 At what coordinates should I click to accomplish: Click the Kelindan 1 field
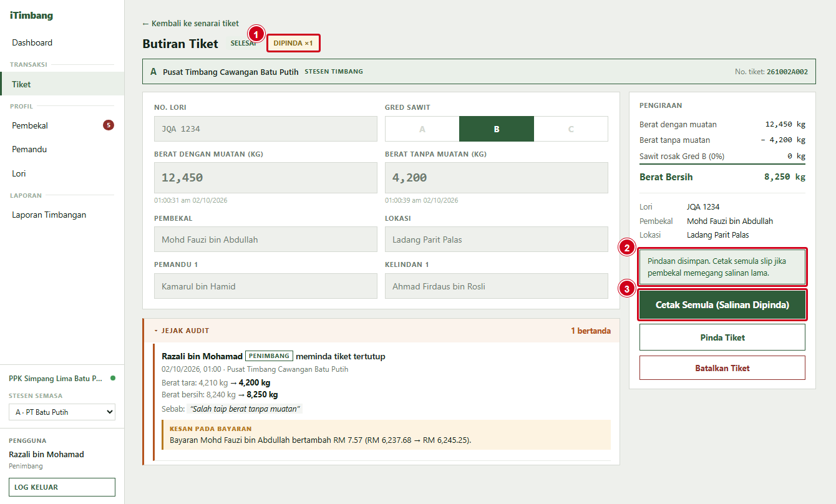[497, 286]
